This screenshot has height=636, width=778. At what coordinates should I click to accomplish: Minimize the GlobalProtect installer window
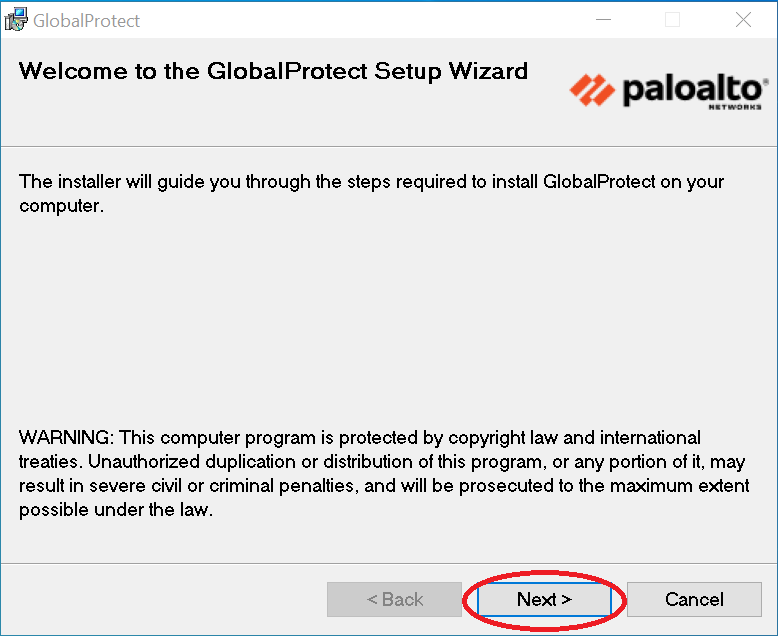pyautogui.click(x=602, y=19)
